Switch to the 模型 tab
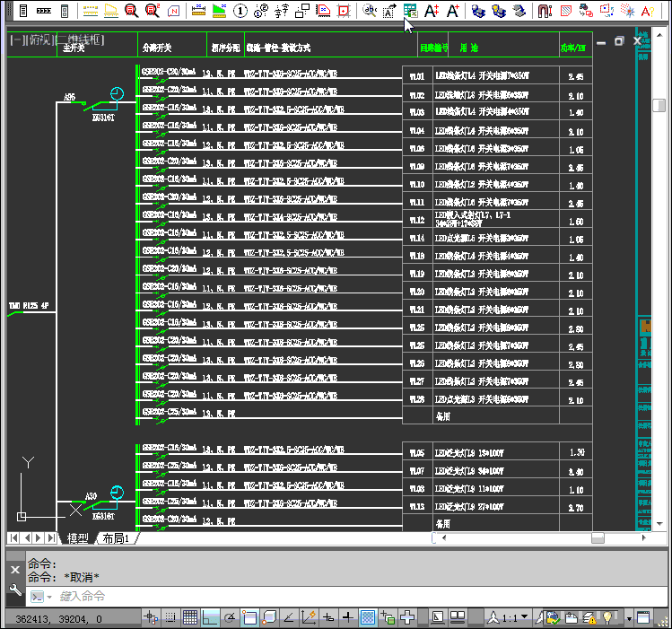 (x=78, y=538)
